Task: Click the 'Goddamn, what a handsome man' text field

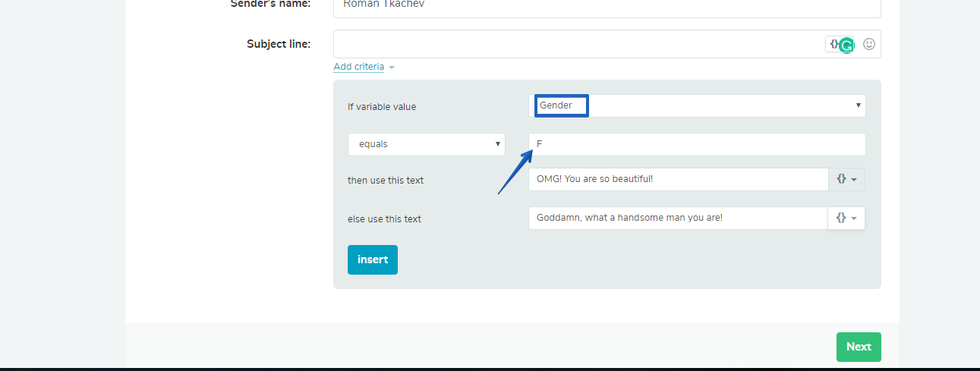Action: point(678,218)
